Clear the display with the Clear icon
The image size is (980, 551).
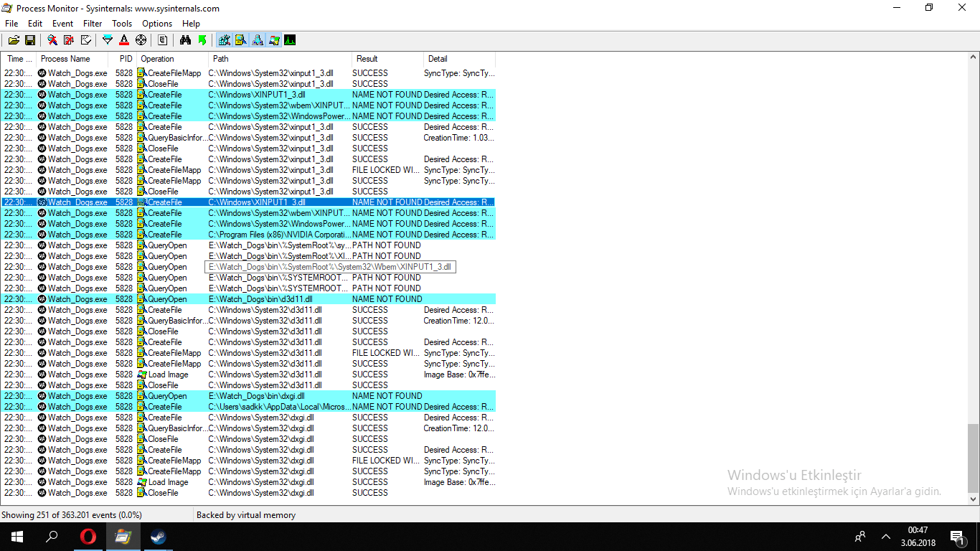[x=85, y=40]
